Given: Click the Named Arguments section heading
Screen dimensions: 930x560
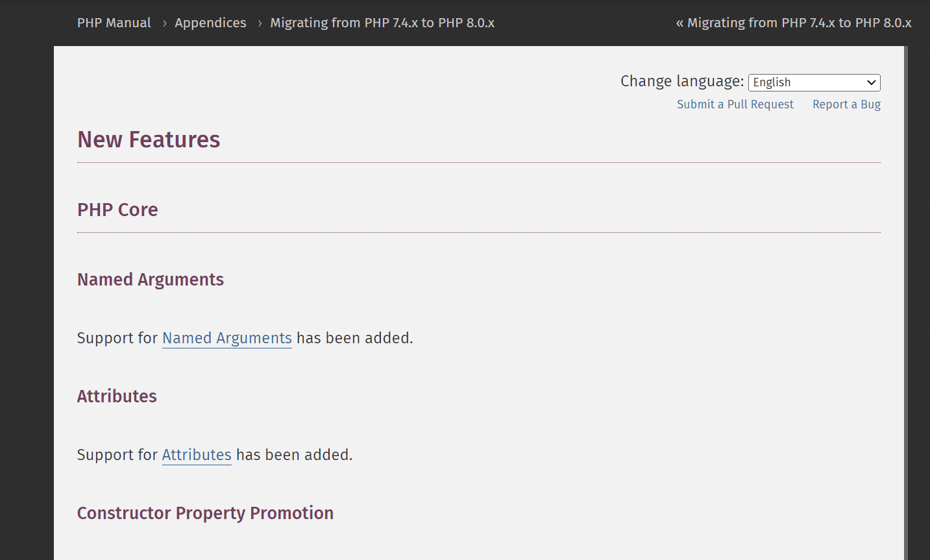Looking at the screenshot, I should 150,280.
